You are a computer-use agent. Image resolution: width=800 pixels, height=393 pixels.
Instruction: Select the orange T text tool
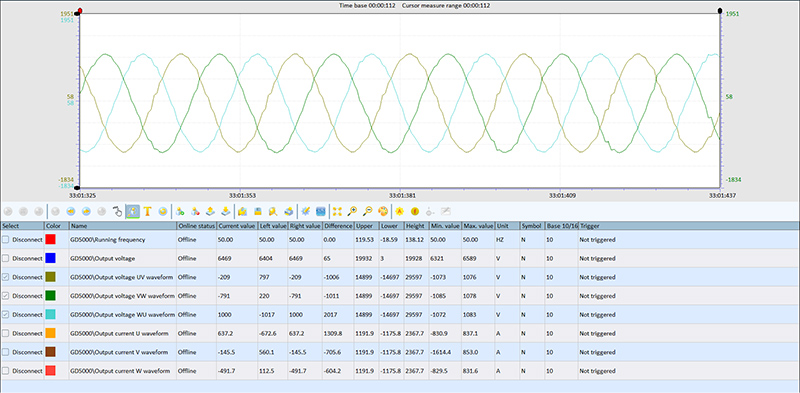(147, 211)
